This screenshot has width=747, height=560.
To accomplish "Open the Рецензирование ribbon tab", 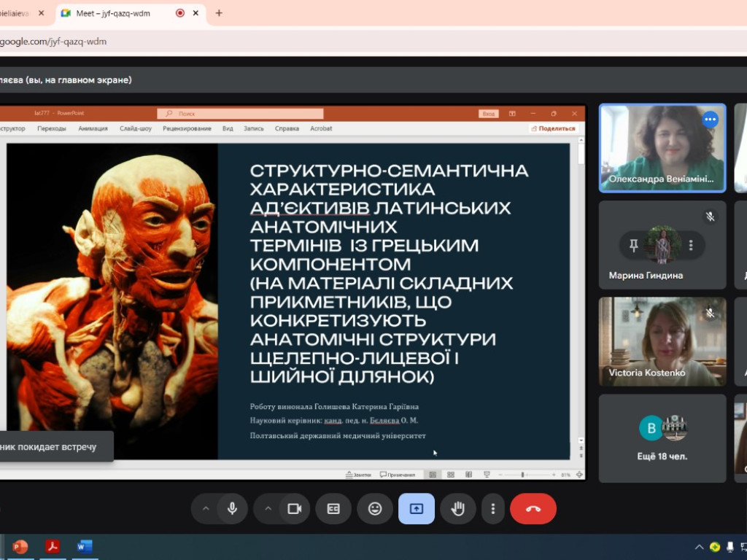I will pos(187,128).
